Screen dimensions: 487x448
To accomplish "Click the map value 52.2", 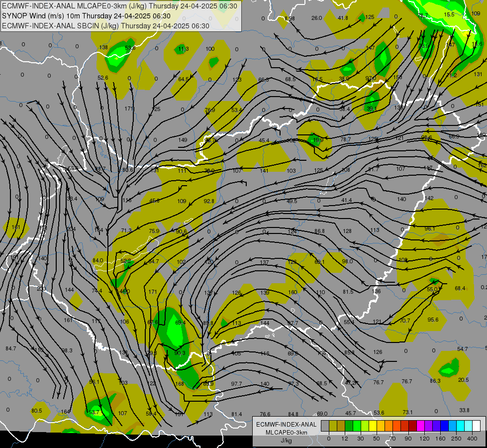I will 126,261.
